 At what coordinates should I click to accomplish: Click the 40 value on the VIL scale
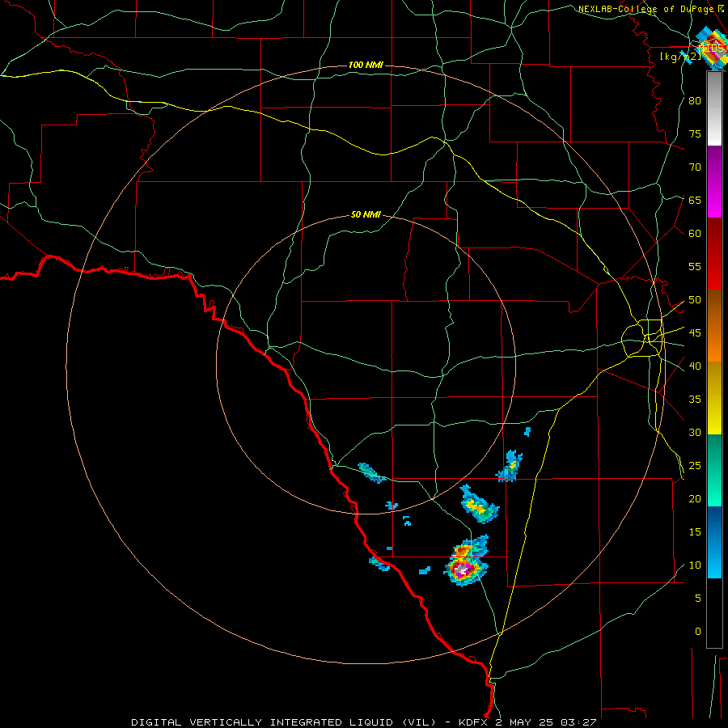tap(695, 366)
